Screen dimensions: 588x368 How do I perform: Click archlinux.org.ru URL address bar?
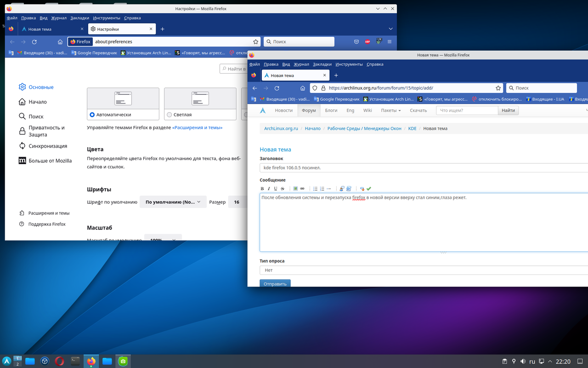click(407, 88)
